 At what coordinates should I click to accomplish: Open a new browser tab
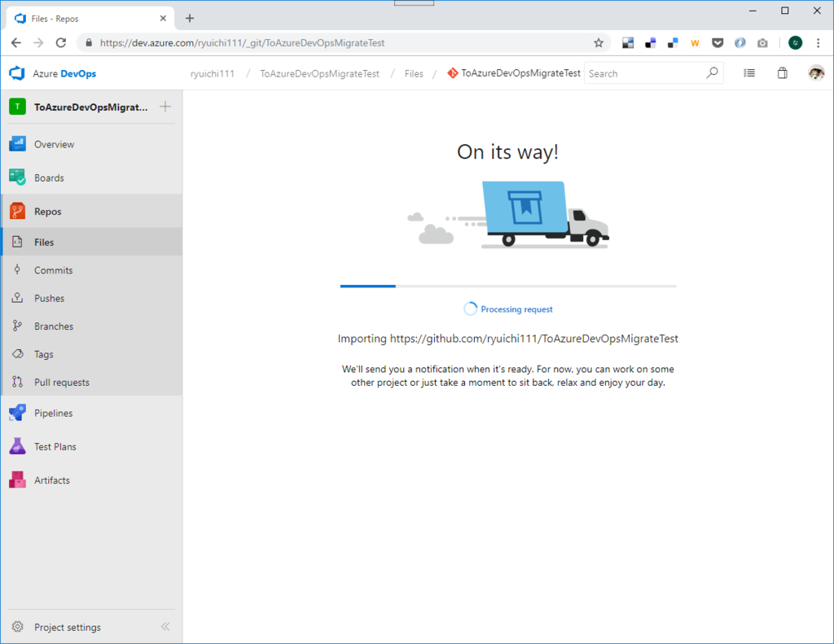coord(189,18)
